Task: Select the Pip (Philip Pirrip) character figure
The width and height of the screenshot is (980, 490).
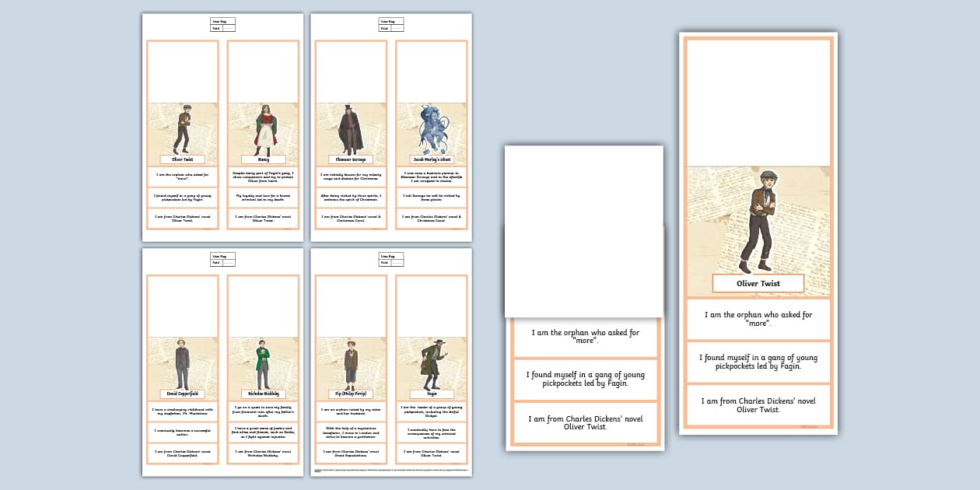Action: click(350, 364)
